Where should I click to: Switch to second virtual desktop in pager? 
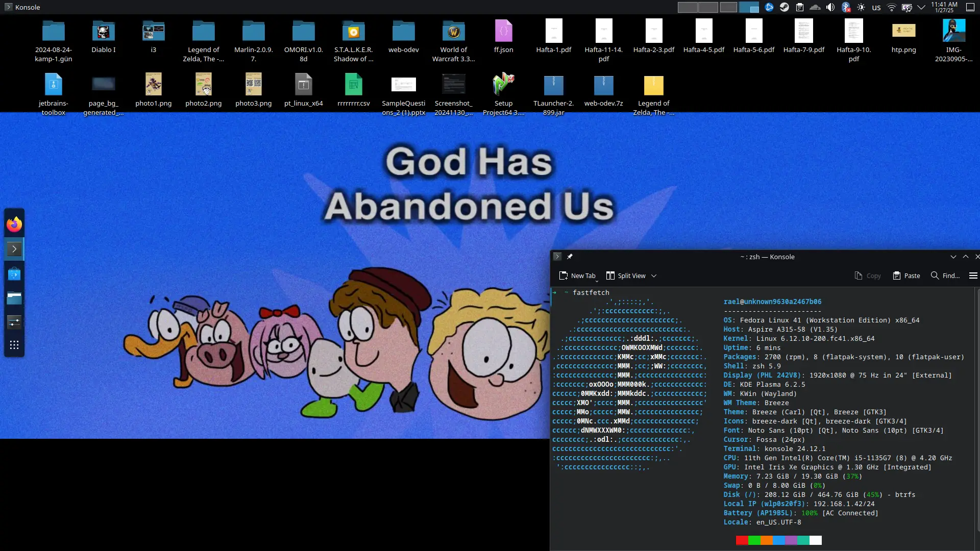click(708, 7)
